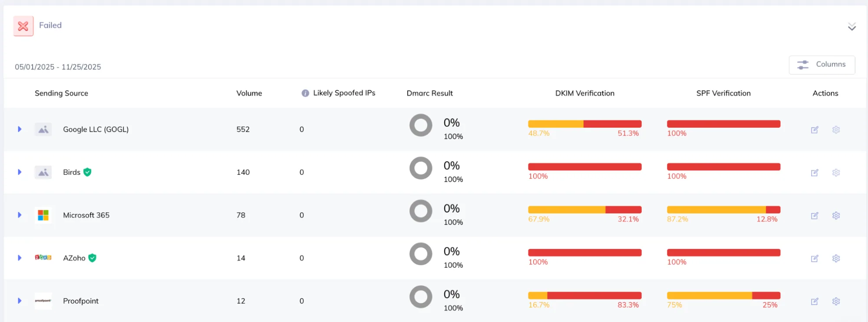Open settings gear for Proofpoint row
This screenshot has height=322, width=868.
pyautogui.click(x=836, y=301)
